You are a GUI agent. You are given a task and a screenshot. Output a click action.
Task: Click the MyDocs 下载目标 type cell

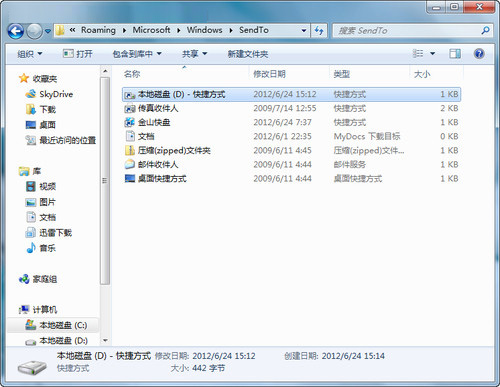[367, 136]
